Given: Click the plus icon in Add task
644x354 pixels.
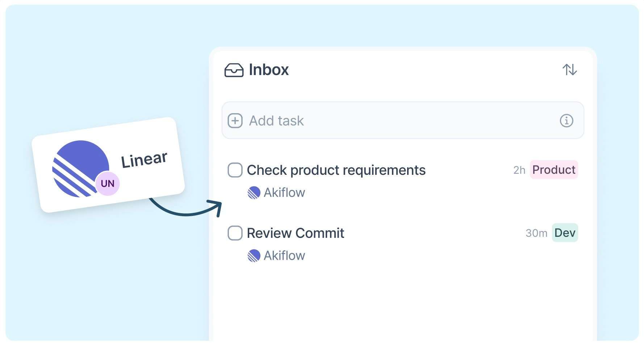Looking at the screenshot, I should tap(235, 121).
